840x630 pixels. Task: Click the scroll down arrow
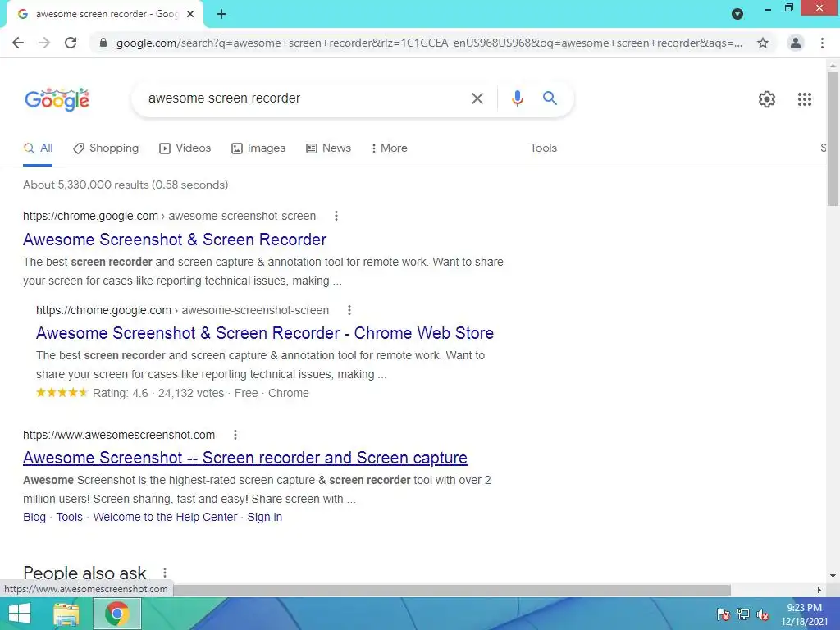click(x=833, y=576)
